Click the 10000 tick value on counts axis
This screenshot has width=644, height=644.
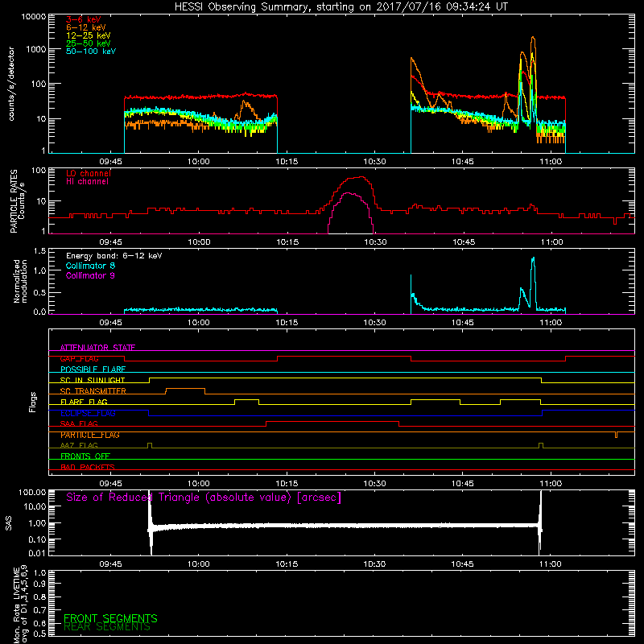[x=33, y=17]
